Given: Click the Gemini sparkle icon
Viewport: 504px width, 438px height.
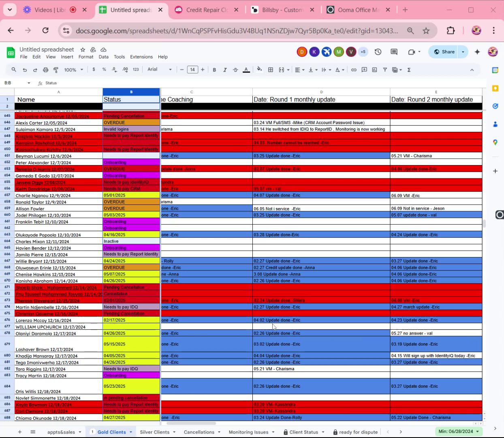Looking at the screenshot, I should 477,52.
